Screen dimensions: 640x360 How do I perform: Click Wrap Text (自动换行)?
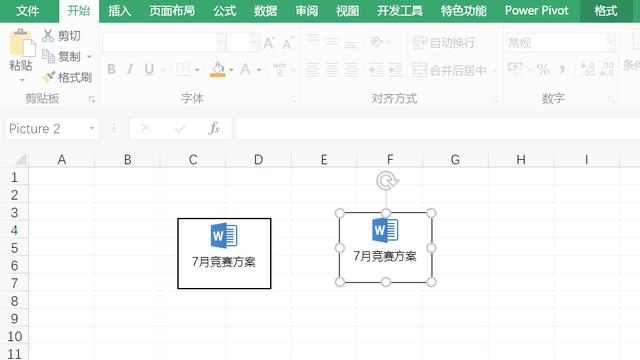[444, 42]
